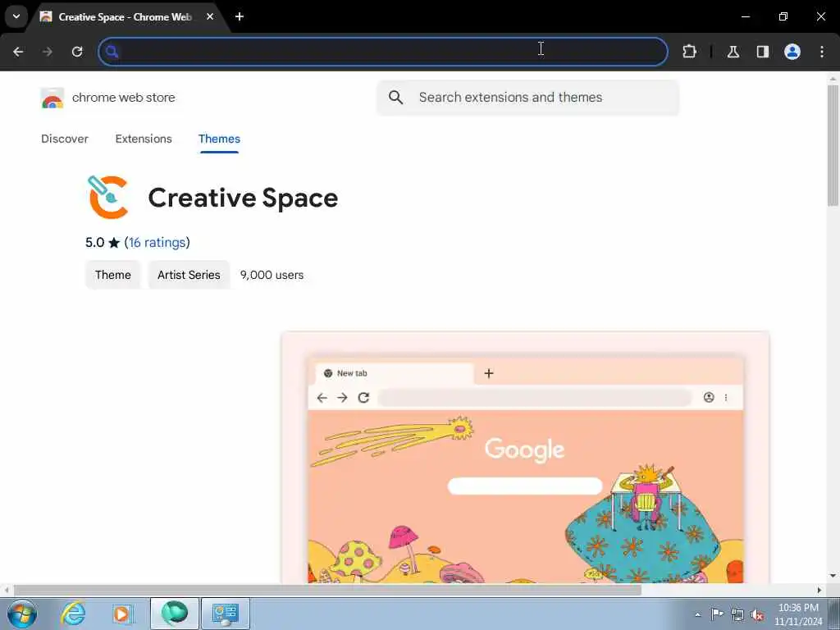Switch to the Discover tab
Image resolution: width=840 pixels, height=630 pixels.
click(65, 139)
